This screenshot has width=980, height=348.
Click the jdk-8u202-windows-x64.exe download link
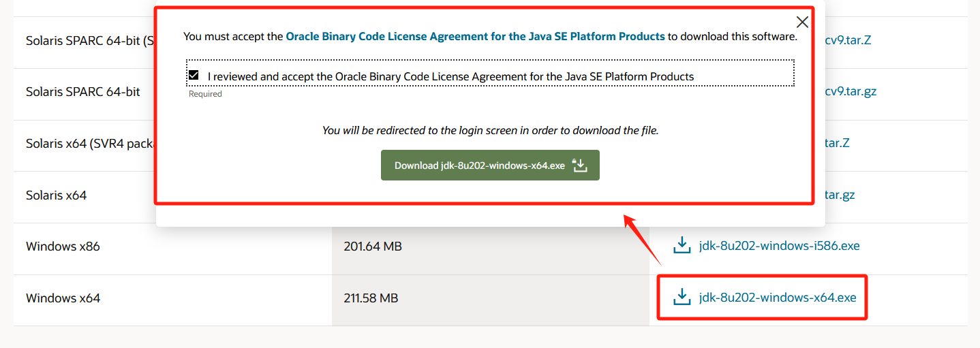click(778, 298)
